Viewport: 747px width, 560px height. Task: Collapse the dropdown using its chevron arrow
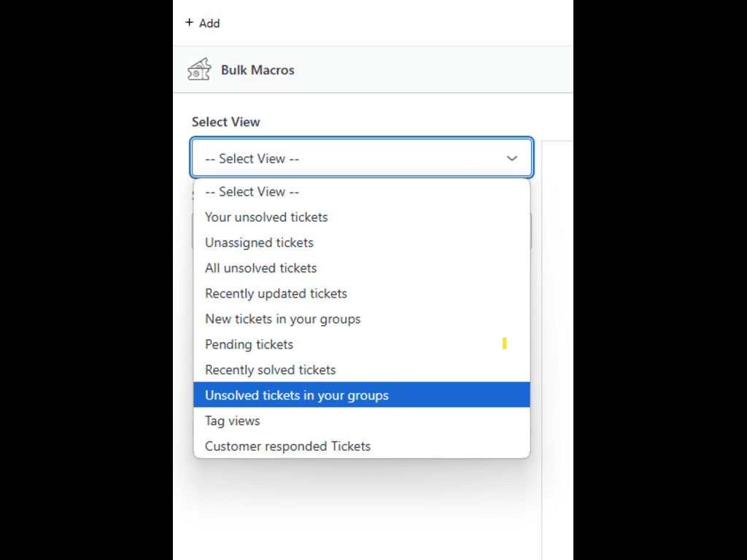tap(512, 158)
